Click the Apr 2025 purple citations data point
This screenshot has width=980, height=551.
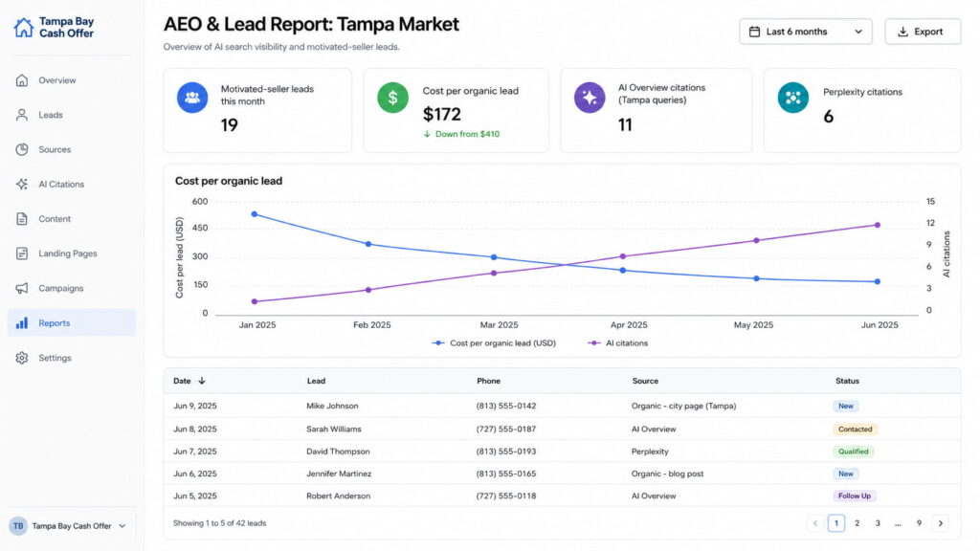(622, 256)
